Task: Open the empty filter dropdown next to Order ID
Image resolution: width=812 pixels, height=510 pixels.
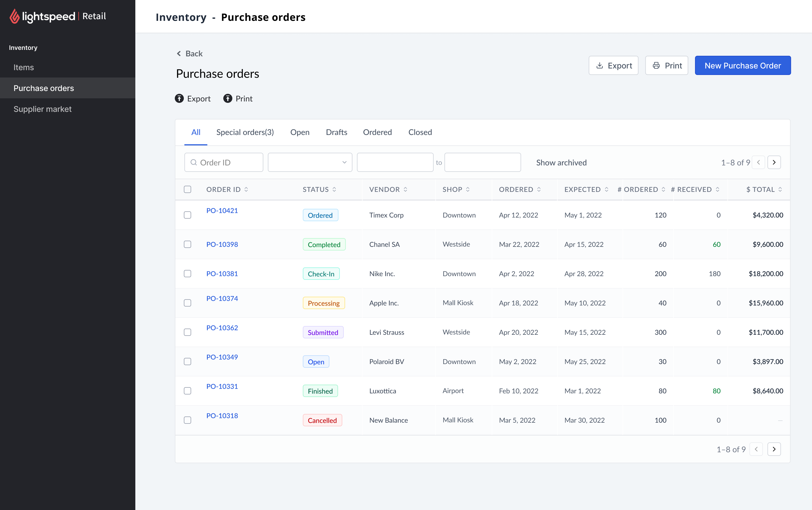Action: (310, 163)
